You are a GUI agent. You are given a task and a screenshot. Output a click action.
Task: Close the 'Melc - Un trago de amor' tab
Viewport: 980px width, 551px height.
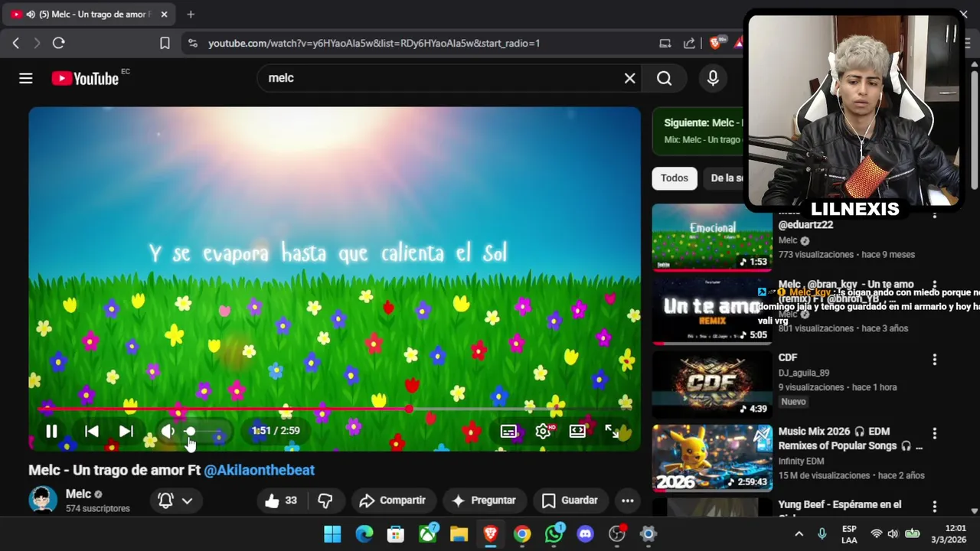(165, 14)
